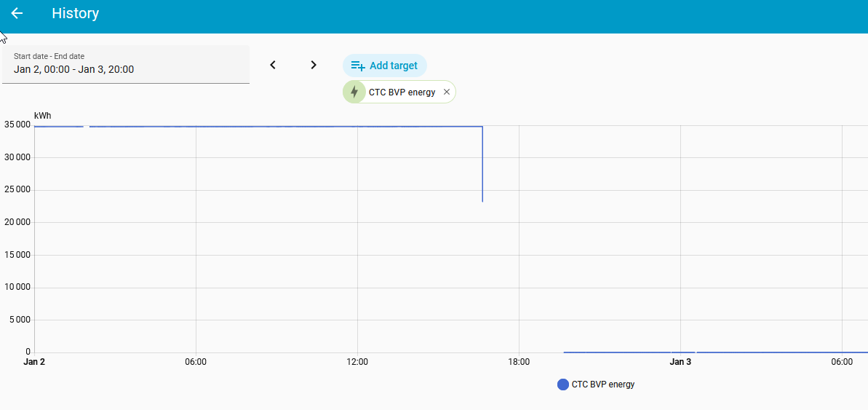868x410 pixels.
Task: Click the kWh unit label
Action: click(x=43, y=116)
